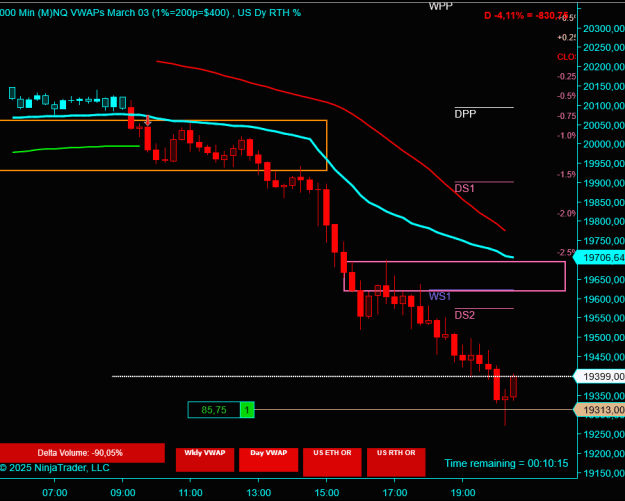Screen dimensions: 625x501
Task: Click the 07:00 time axis label
Action: (x=55, y=493)
